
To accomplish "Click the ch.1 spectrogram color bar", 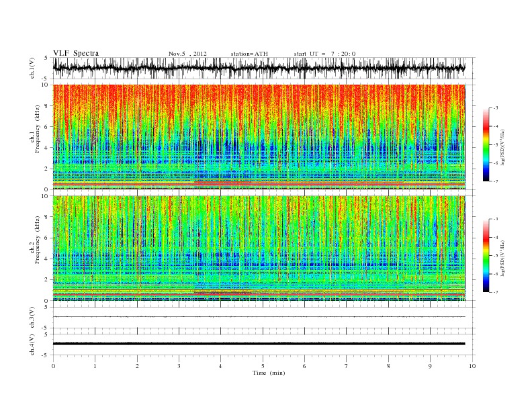I will pyautogui.click(x=486, y=144).
